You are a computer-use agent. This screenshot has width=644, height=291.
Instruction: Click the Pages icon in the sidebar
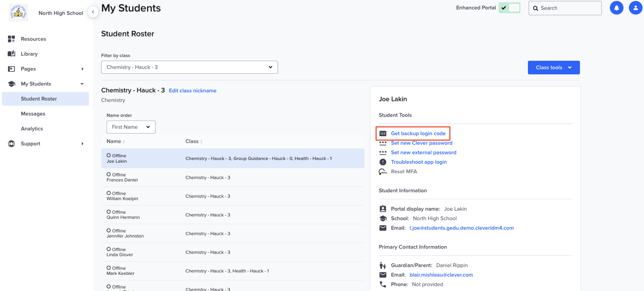(x=11, y=69)
